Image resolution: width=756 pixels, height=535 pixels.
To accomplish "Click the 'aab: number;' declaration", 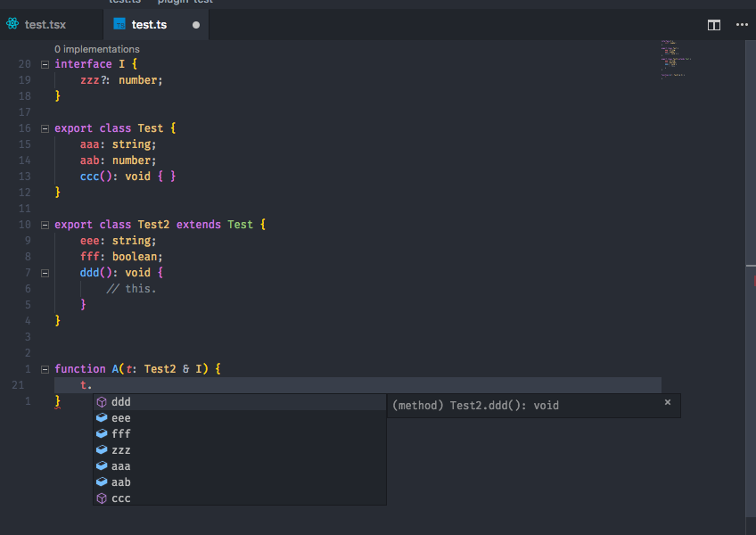I will 118,160.
